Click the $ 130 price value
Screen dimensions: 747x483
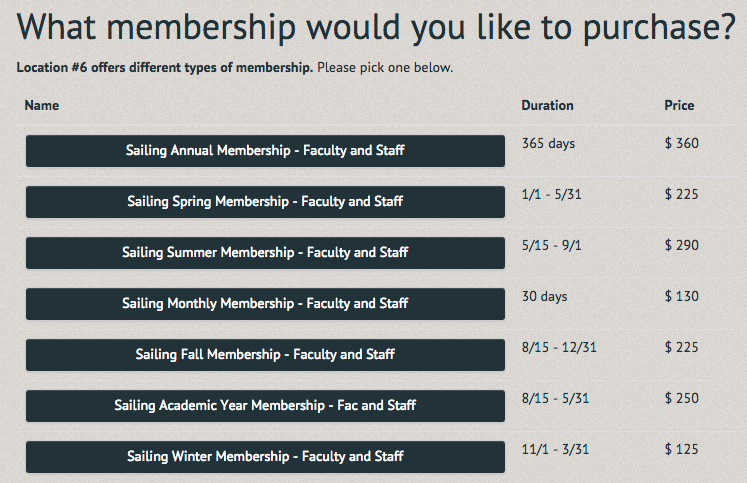click(682, 296)
